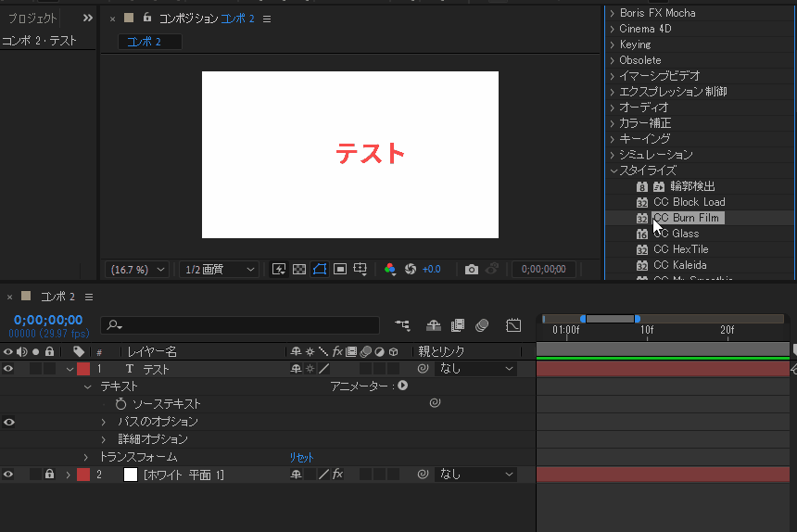Toggle frame blending for the composition

(458, 325)
